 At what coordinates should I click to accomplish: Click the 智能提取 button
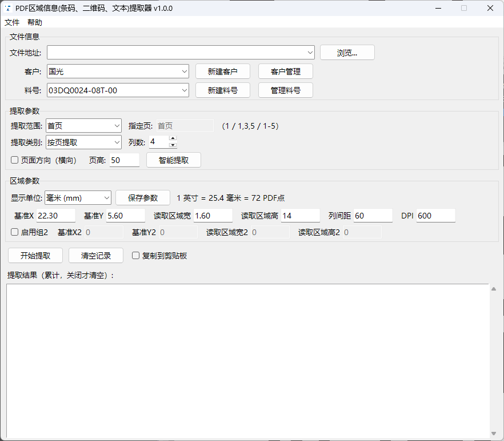(x=174, y=160)
